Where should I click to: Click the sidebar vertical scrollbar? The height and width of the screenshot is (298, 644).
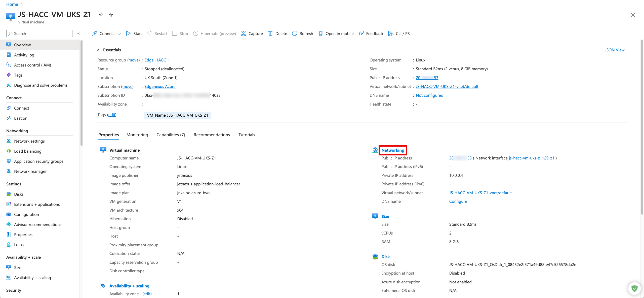pos(81,93)
